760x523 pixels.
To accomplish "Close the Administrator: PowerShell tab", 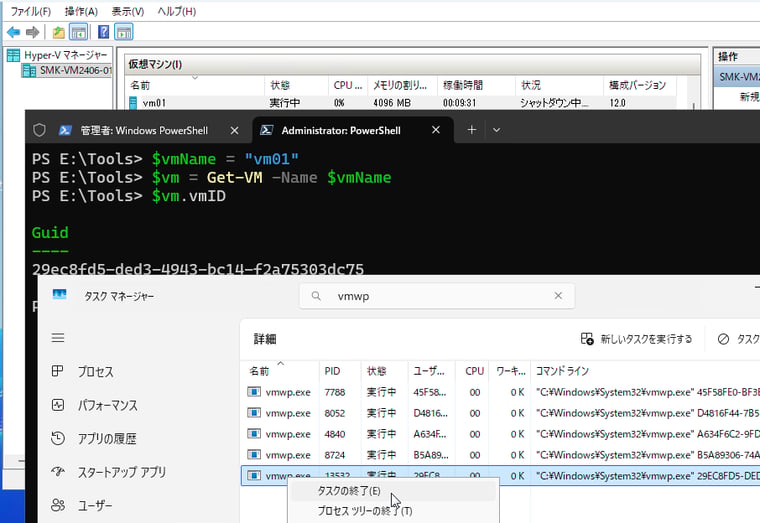I will (x=436, y=130).
